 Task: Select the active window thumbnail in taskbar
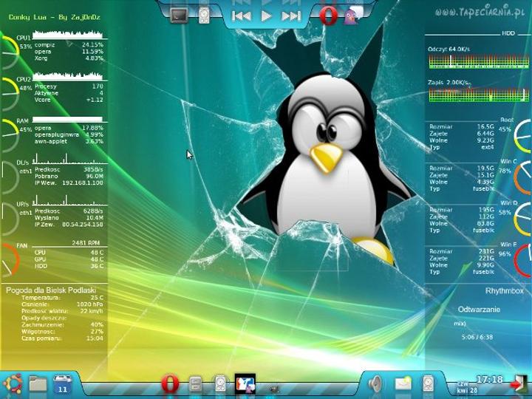tap(245, 384)
